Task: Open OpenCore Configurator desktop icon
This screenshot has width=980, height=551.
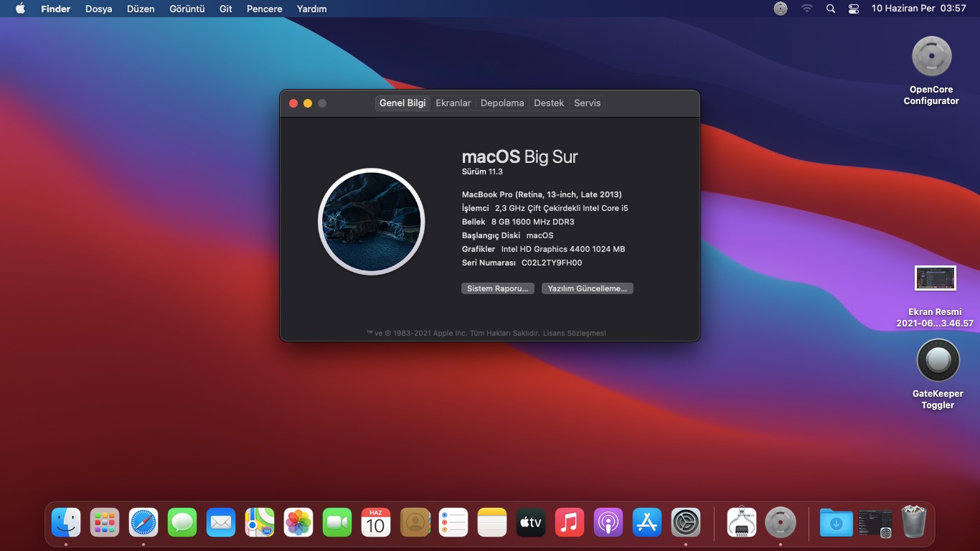Action: [931, 56]
